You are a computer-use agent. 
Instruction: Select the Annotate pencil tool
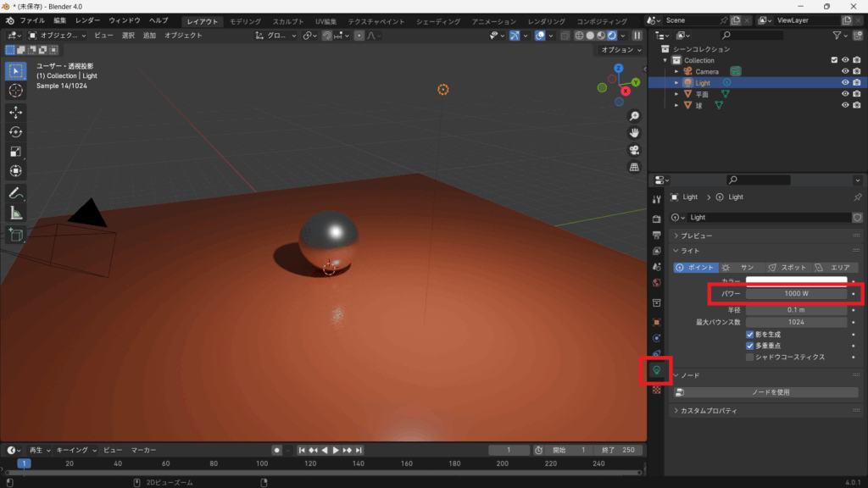click(x=15, y=193)
